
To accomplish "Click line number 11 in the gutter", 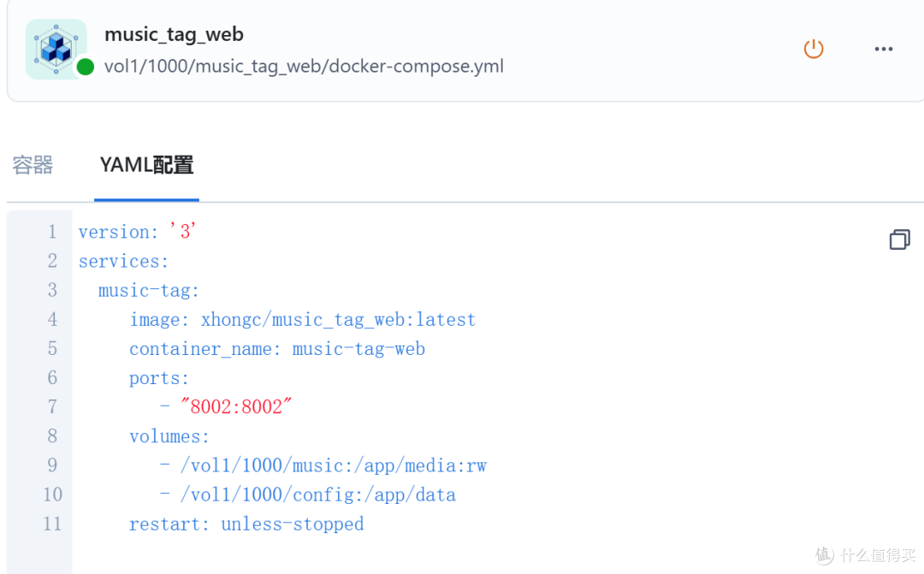I will pos(52,524).
